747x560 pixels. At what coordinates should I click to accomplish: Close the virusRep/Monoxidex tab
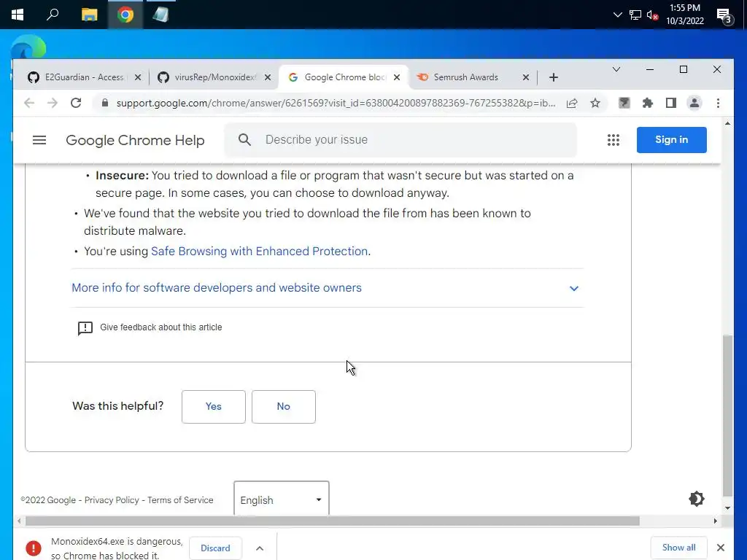click(268, 77)
